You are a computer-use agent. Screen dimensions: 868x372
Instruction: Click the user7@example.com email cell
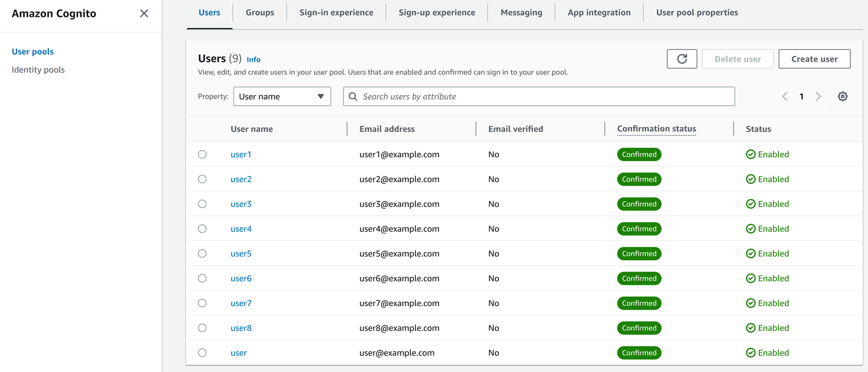click(399, 303)
